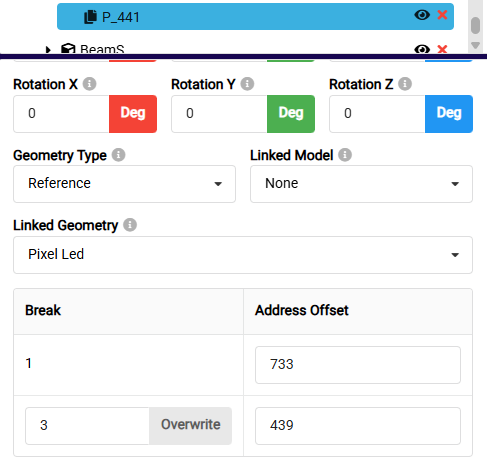Click the red Deg unit of Rotation X
This screenshot has width=487, height=465.
tap(133, 114)
